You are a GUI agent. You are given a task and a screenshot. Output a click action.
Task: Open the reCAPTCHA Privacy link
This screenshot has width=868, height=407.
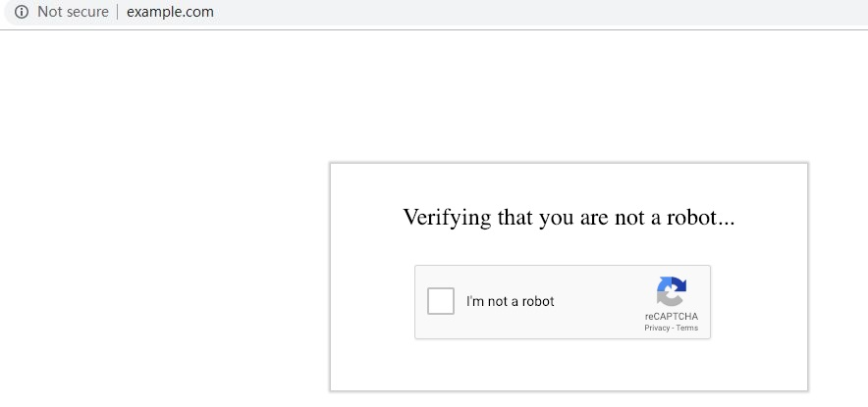click(x=656, y=328)
